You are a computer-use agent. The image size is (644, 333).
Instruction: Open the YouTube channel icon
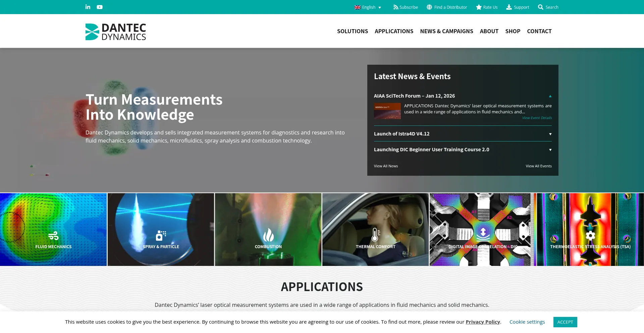100,7
